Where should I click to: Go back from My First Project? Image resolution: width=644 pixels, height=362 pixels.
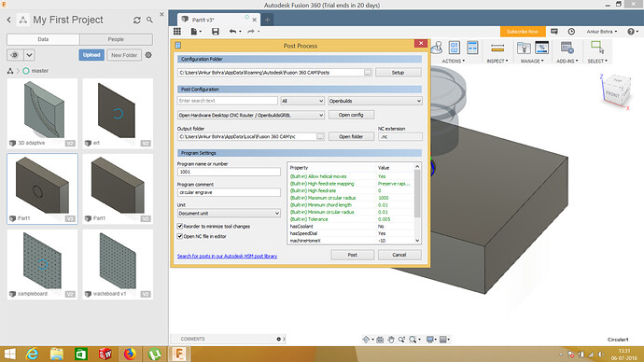click(8, 20)
